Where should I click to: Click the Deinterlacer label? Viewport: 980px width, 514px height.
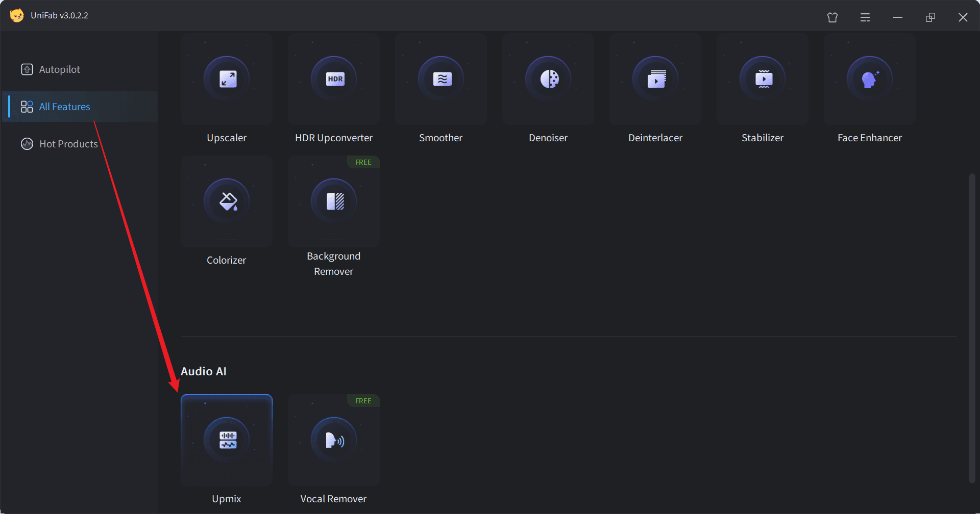(655, 138)
